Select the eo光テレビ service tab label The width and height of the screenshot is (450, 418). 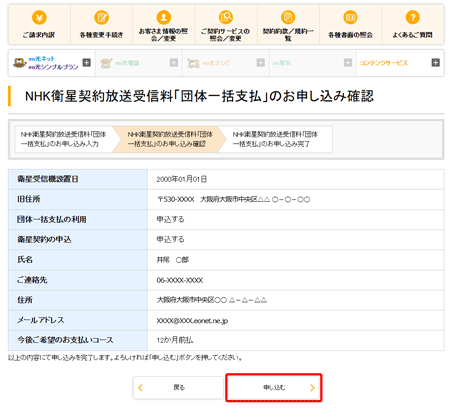tap(216, 63)
